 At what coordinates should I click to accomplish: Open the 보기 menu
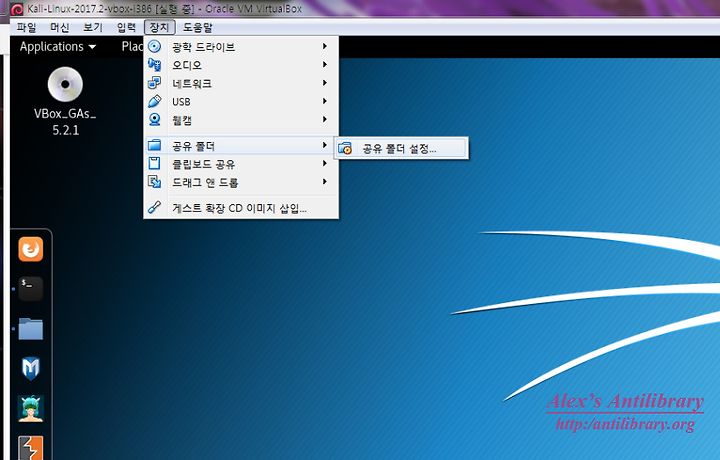click(x=93, y=28)
